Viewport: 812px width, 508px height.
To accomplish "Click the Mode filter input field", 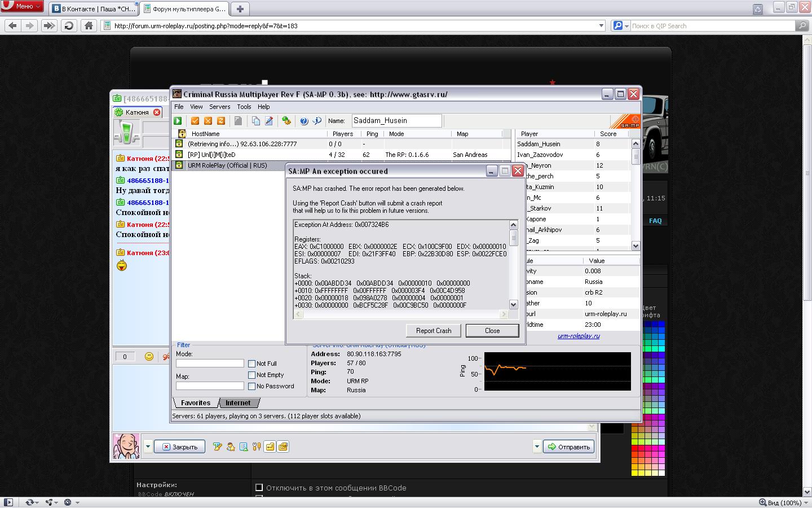I will pos(210,364).
